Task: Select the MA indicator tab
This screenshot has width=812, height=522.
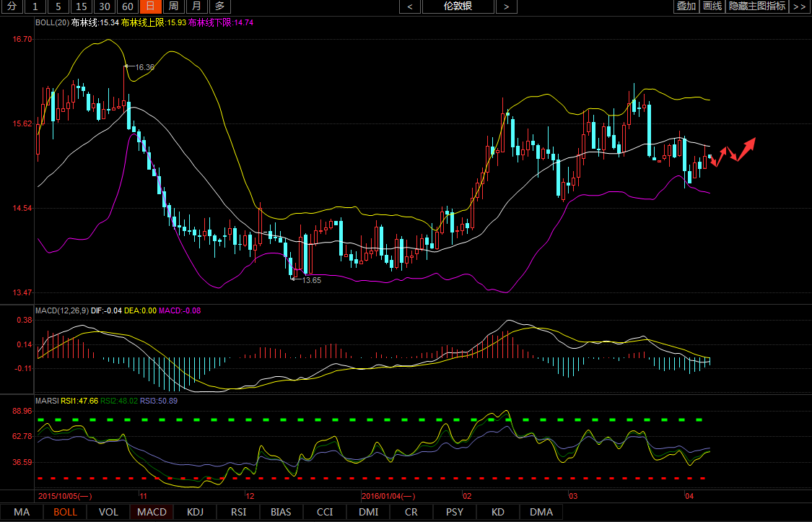Action: click(x=22, y=512)
